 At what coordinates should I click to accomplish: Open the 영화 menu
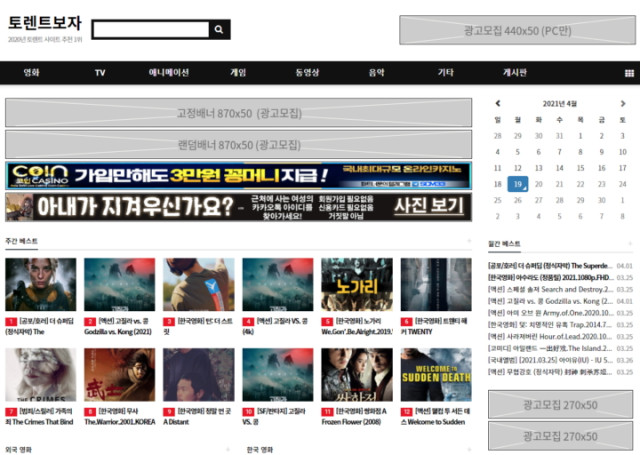coord(31,73)
